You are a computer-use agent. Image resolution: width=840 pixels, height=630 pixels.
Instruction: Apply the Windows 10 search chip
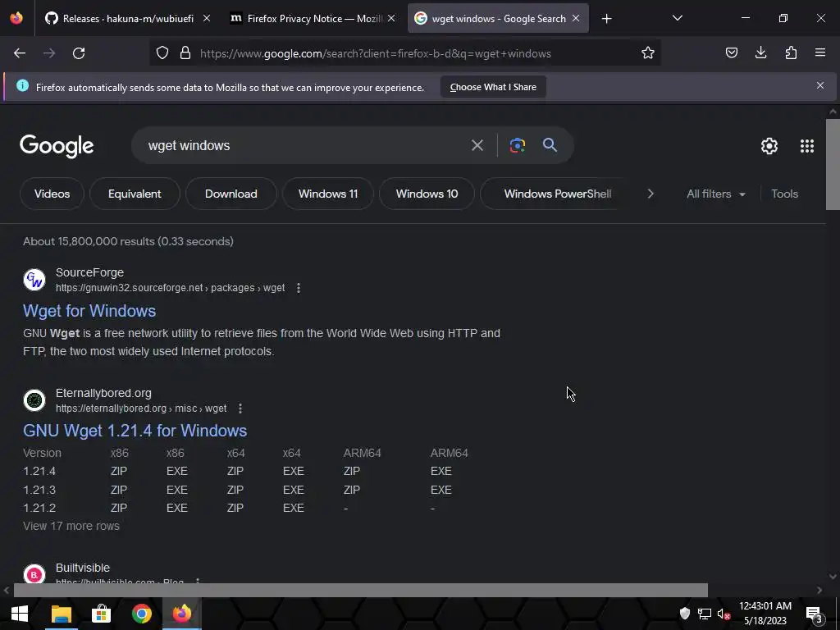[427, 194]
